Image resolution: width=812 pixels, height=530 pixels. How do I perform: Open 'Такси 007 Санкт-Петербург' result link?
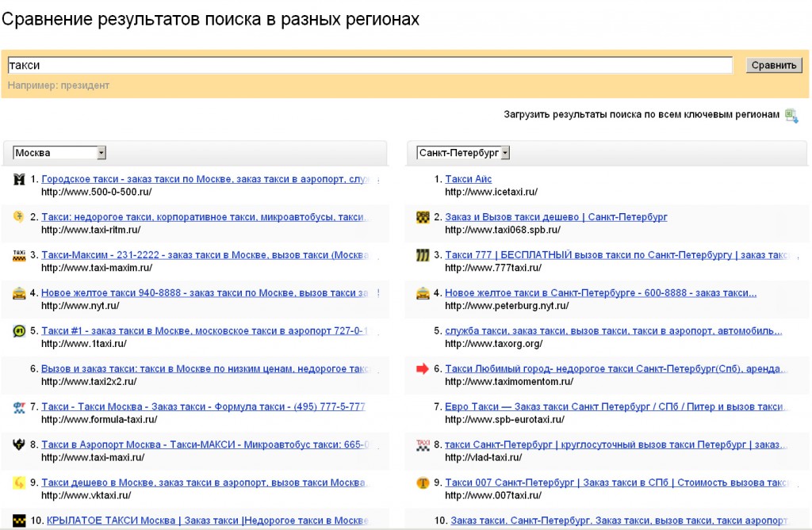tap(617, 482)
